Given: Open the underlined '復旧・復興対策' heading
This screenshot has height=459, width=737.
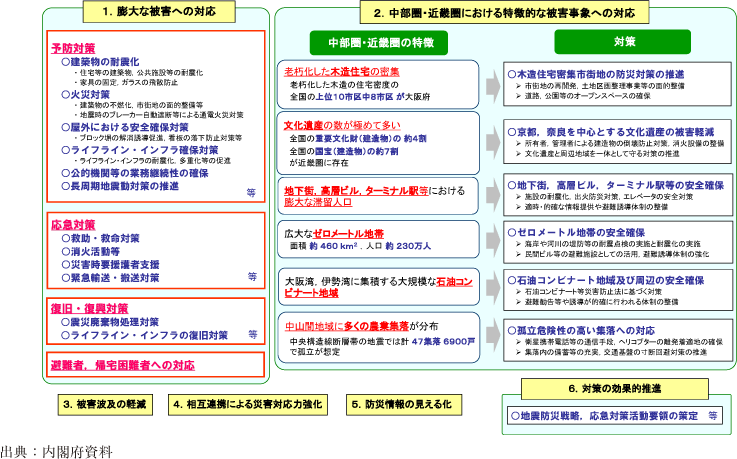Looking at the screenshot, I should click(89, 309).
